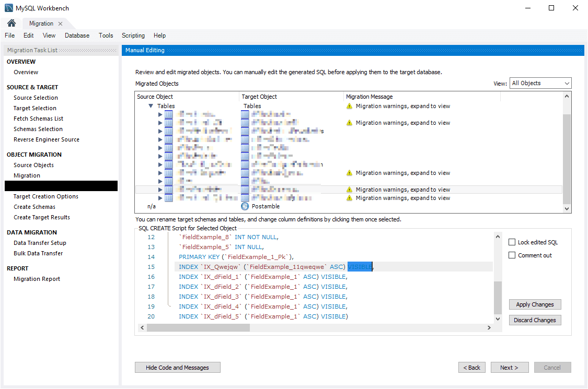Click the Next button
Image resolution: width=588 pixels, height=389 pixels.
pos(509,367)
